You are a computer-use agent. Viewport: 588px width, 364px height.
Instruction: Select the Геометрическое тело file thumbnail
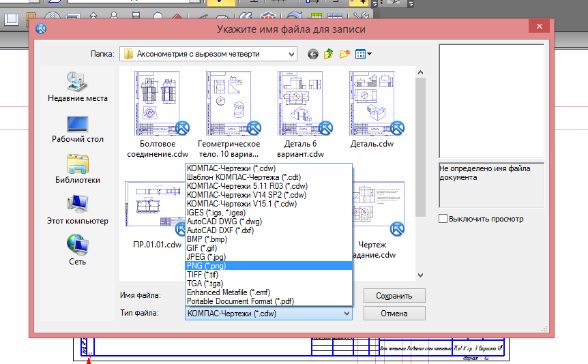click(x=229, y=104)
